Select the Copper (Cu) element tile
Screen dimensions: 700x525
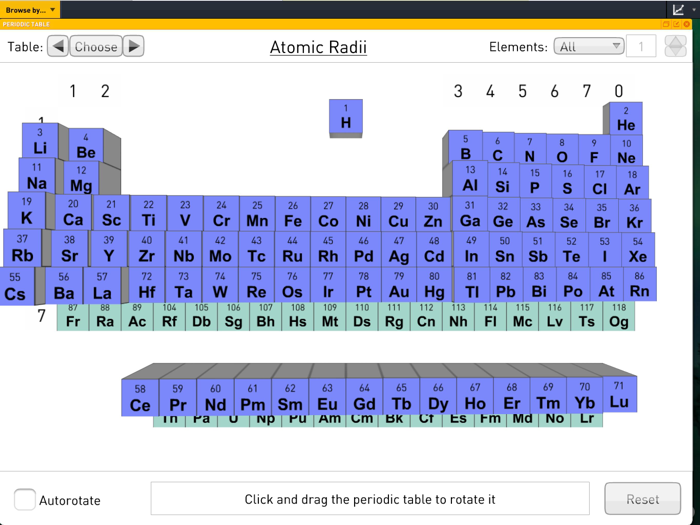coord(398,214)
